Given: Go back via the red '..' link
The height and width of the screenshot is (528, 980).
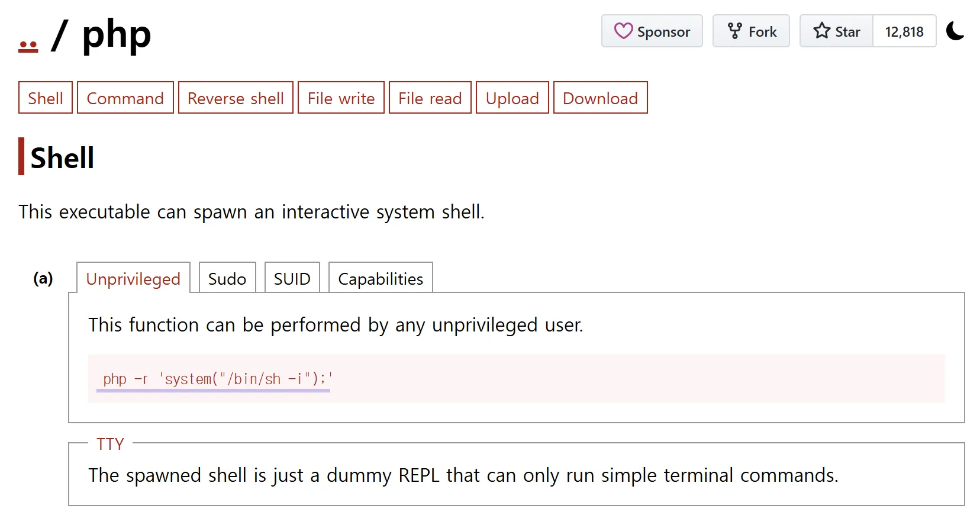Looking at the screenshot, I should 28,46.
